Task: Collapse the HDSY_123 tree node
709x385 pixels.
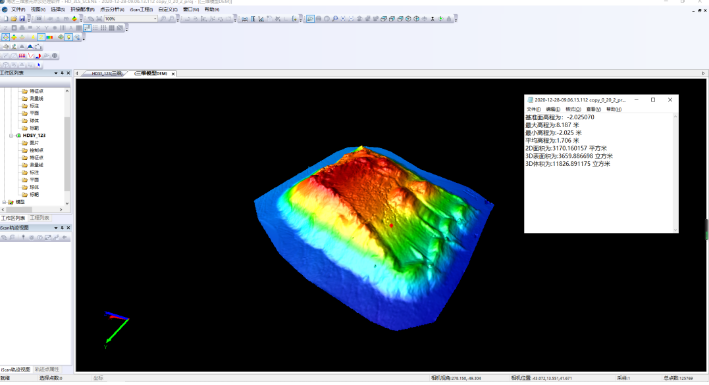Action: click(x=11, y=135)
